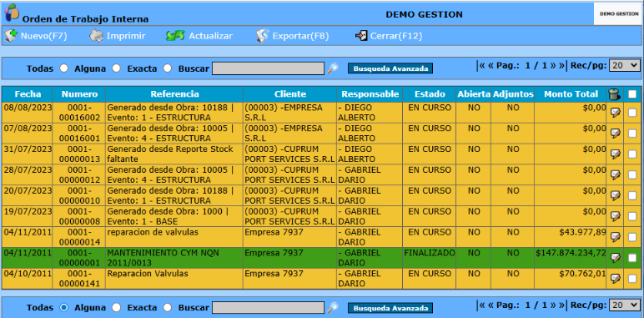Screen dimensions: 644x318
Task: Check the box for order 0001-00000013
Action: [x=632, y=154]
